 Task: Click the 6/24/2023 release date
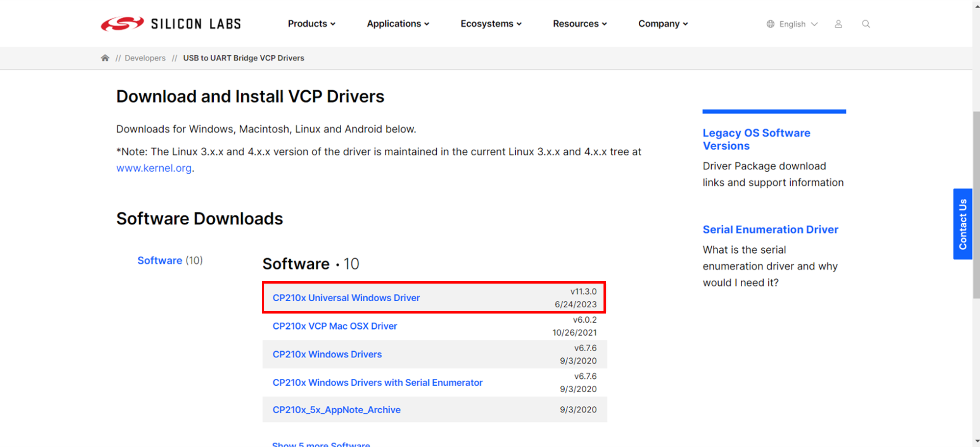point(576,304)
